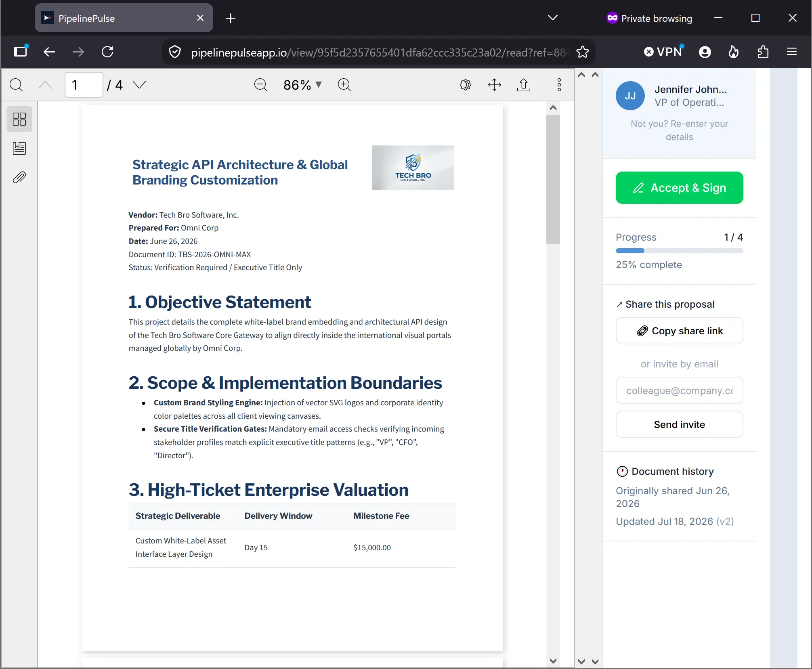Open a new browser tab
This screenshot has height=669, width=812.
pyautogui.click(x=231, y=18)
